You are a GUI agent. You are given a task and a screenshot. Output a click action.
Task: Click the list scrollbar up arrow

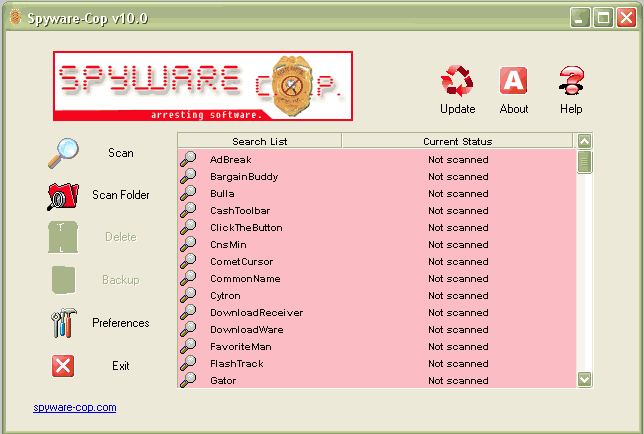(x=584, y=141)
